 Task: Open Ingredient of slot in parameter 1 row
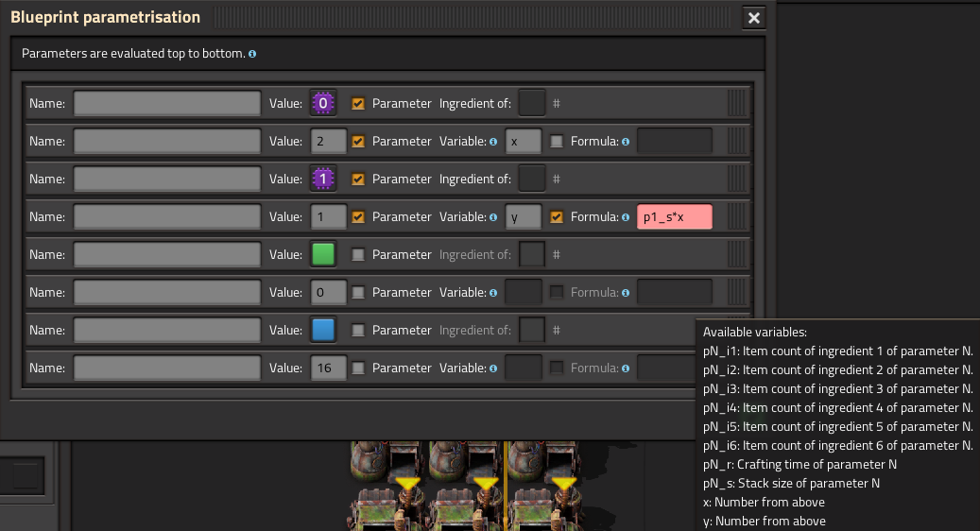pyautogui.click(x=532, y=179)
